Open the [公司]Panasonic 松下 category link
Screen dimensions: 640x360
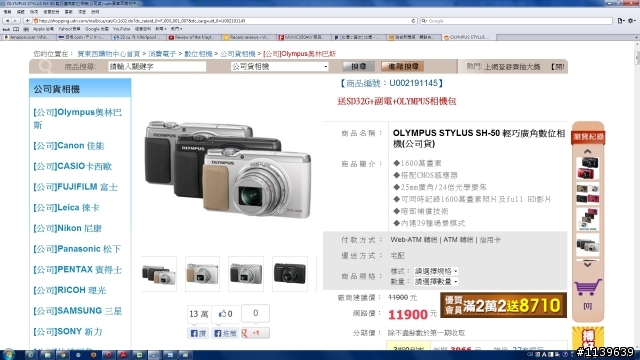point(77,249)
